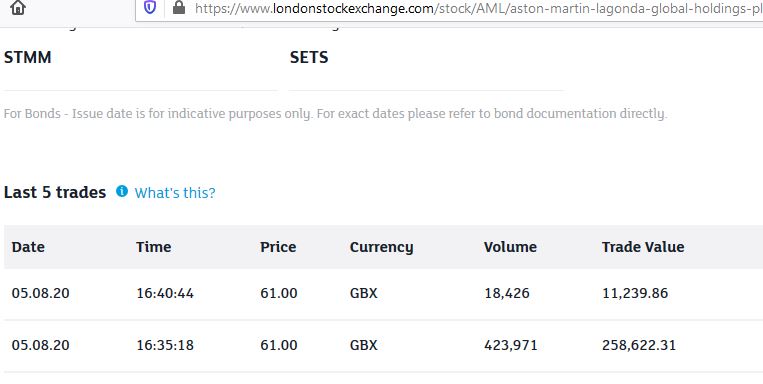Select the 16:35:18 trade time cell
This screenshot has height=384, width=763.
tap(165, 345)
